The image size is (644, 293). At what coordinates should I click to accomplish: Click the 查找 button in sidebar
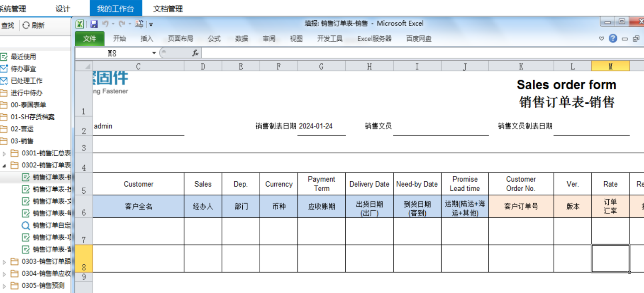(7, 25)
